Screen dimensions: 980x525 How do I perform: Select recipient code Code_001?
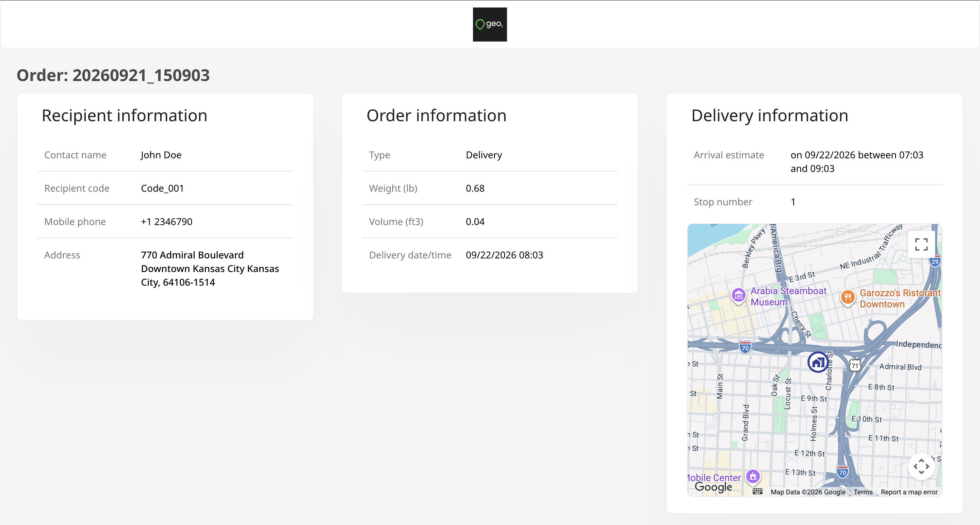point(162,189)
